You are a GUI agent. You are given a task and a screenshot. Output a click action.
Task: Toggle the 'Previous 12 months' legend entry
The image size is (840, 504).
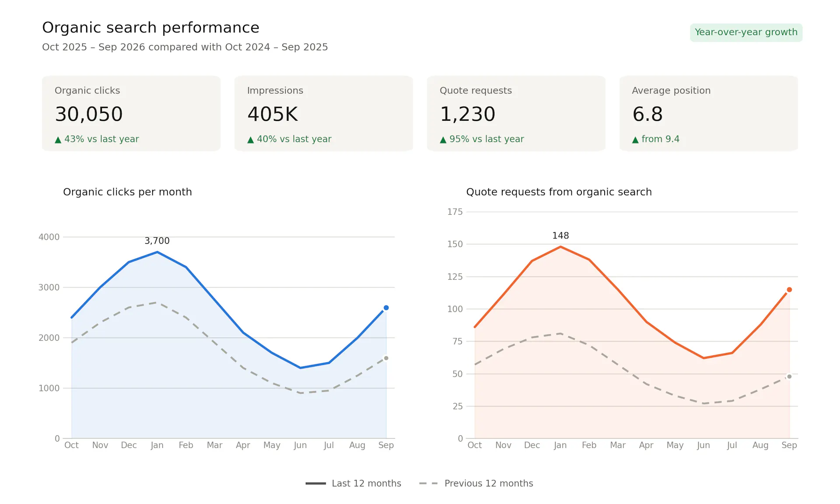pyautogui.click(x=476, y=483)
